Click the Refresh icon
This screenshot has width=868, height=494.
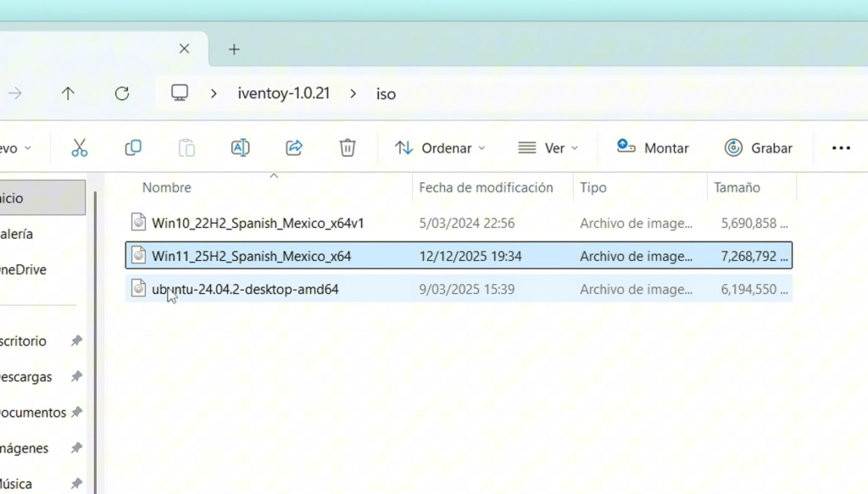click(x=122, y=94)
